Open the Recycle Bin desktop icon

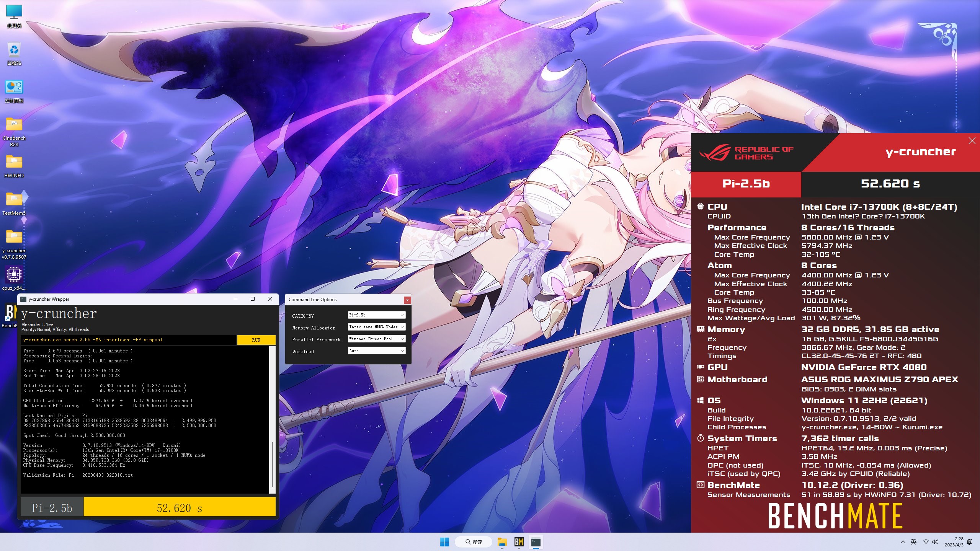14,54
